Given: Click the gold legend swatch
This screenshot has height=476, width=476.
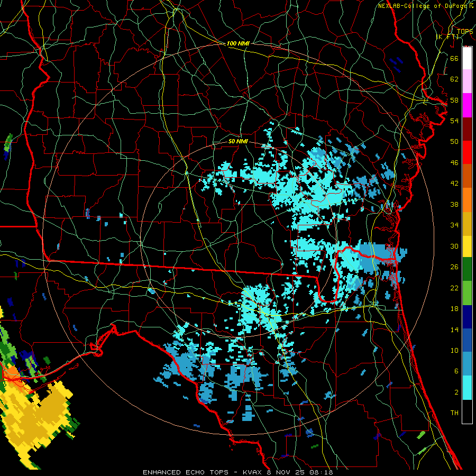Looking at the screenshot, I should click(467, 224).
